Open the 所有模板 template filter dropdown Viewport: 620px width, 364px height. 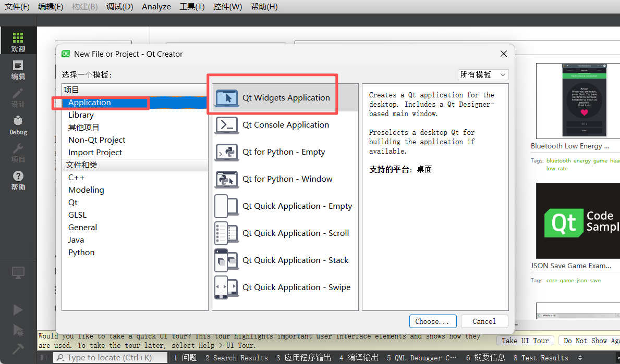point(483,74)
